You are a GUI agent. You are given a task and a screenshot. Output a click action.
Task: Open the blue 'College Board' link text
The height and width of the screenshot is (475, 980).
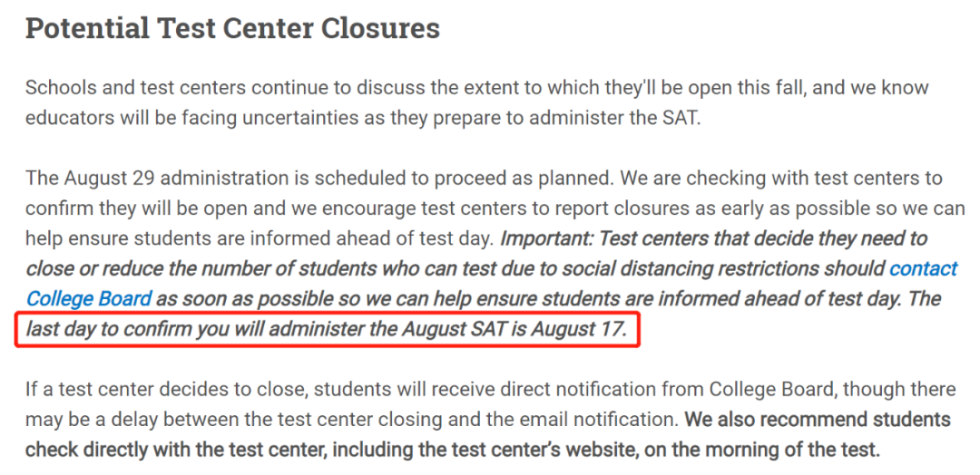pos(88,298)
